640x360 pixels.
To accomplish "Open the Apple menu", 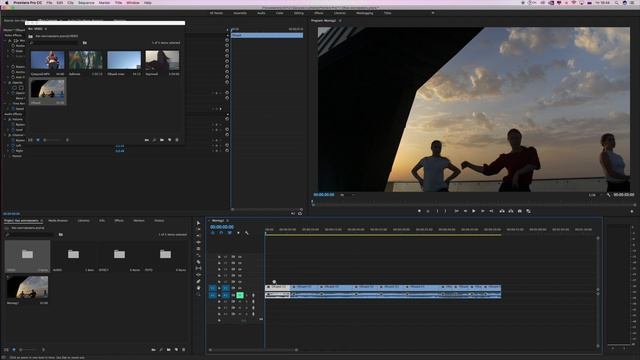I will tap(6, 2).
